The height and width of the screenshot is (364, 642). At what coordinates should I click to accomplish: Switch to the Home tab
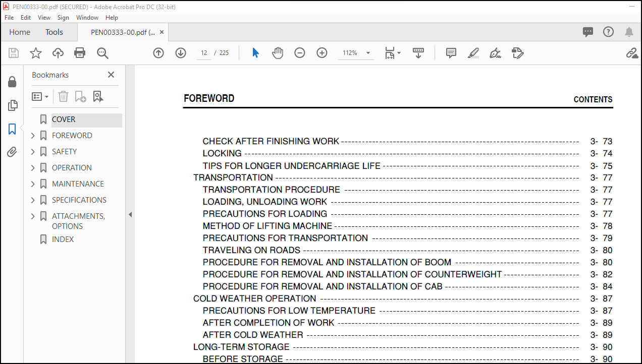click(x=20, y=32)
